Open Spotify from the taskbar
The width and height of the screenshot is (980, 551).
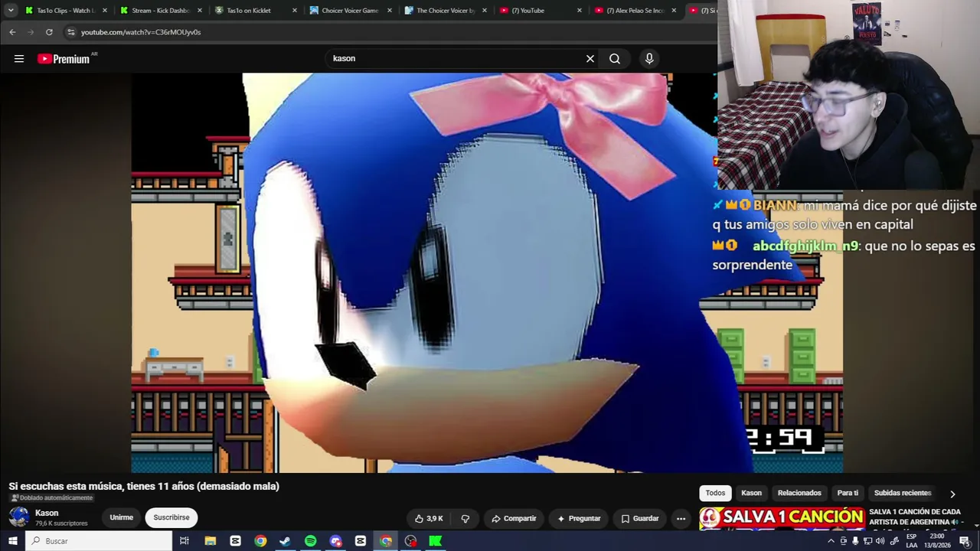(x=310, y=541)
